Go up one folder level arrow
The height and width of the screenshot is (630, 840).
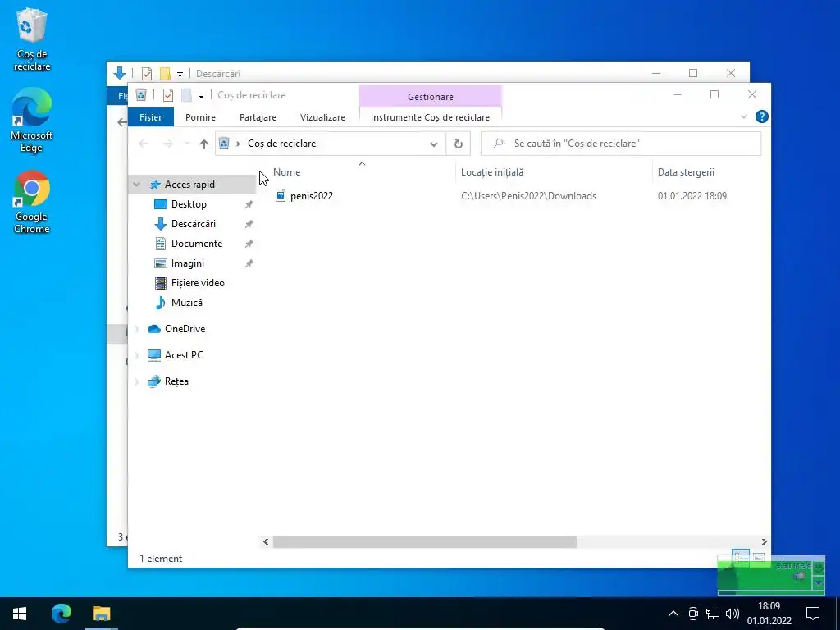203,144
